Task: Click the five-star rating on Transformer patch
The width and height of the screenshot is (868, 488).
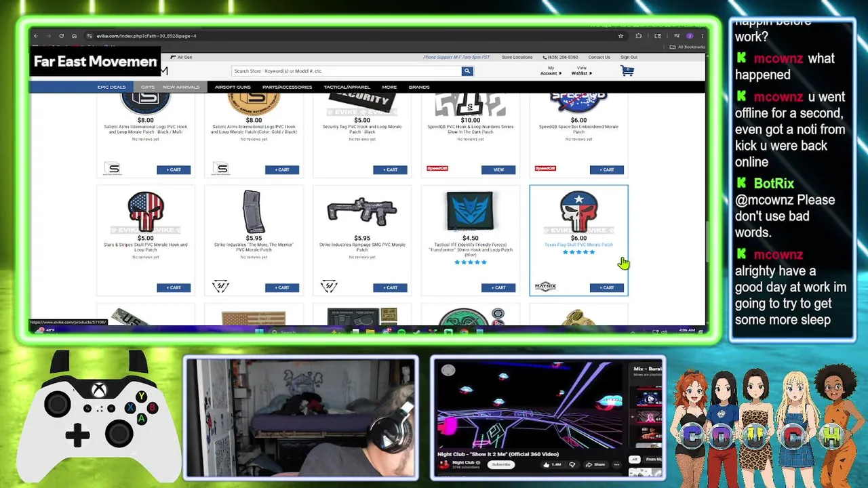Action: [x=470, y=262]
